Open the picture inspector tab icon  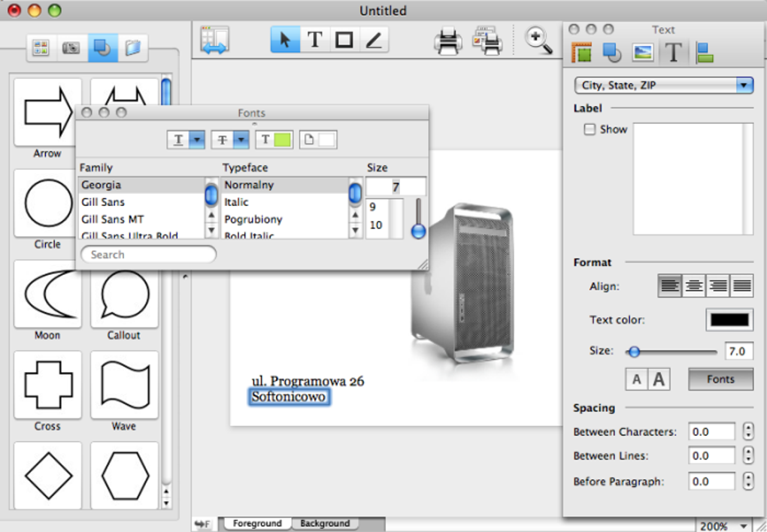642,53
